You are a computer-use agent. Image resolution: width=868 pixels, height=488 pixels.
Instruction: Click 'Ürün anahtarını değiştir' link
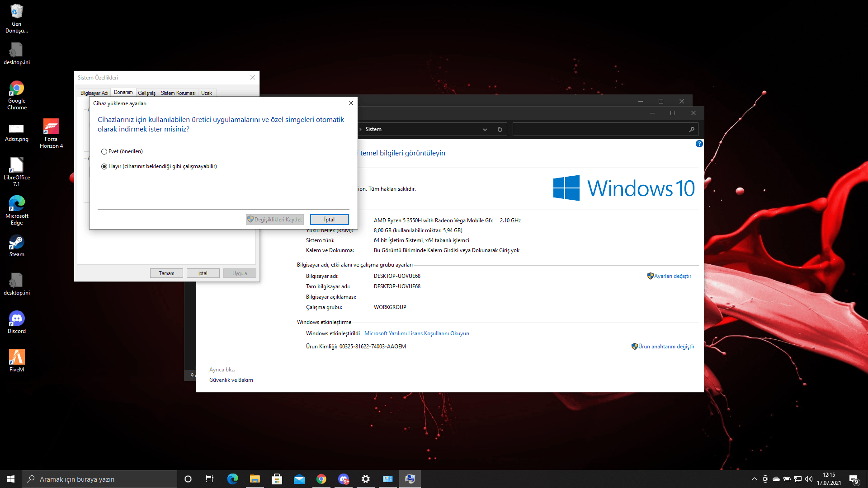(666, 347)
